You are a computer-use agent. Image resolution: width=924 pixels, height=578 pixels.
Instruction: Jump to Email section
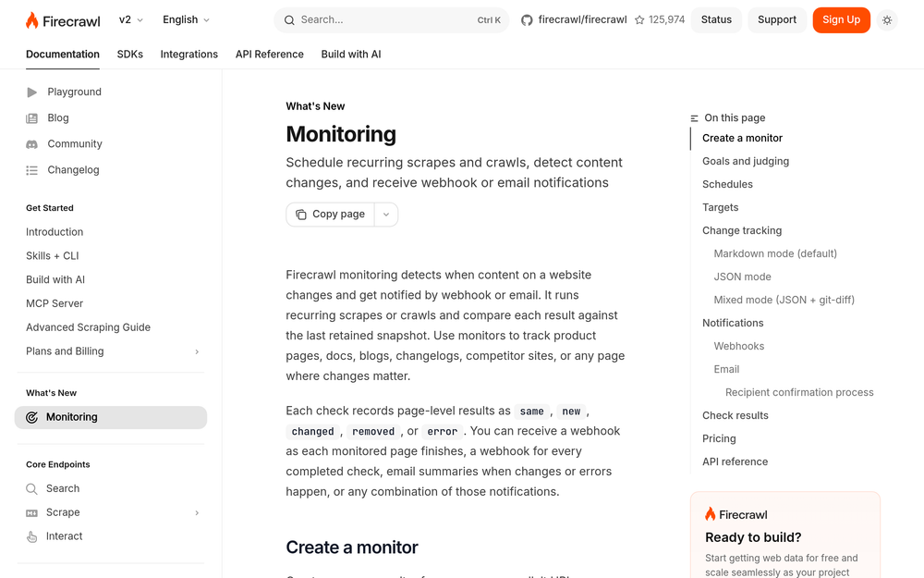coord(726,369)
